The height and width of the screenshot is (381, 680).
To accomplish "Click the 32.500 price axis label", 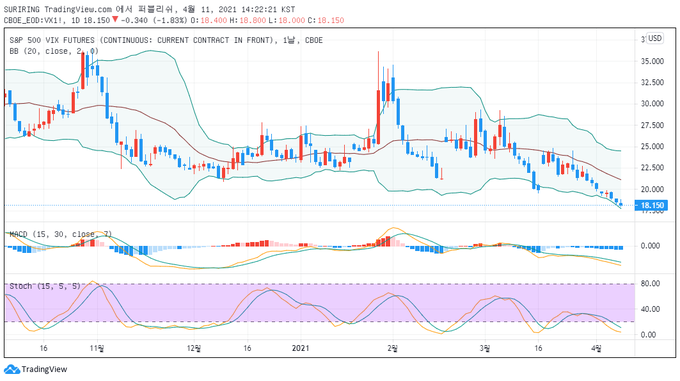I will click(652, 82).
